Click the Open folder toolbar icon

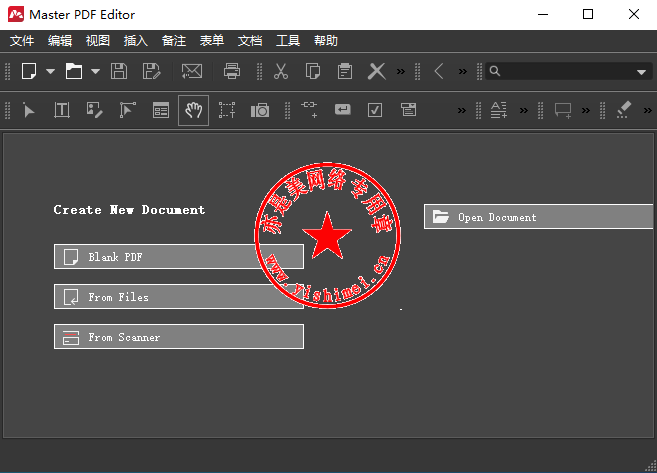point(74,71)
